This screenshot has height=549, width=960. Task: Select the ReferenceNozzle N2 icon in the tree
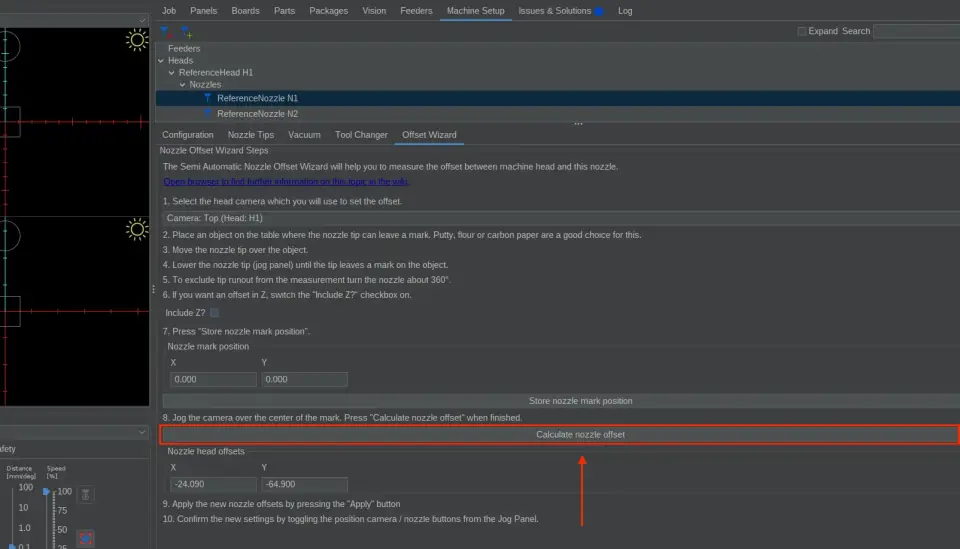tap(208, 114)
